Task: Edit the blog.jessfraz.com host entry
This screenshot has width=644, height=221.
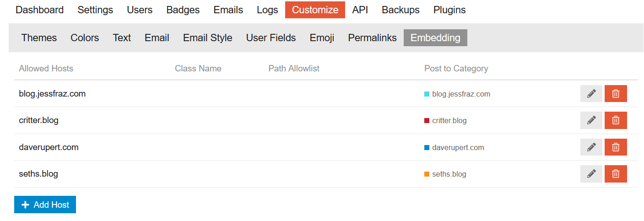Action: click(x=591, y=94)
